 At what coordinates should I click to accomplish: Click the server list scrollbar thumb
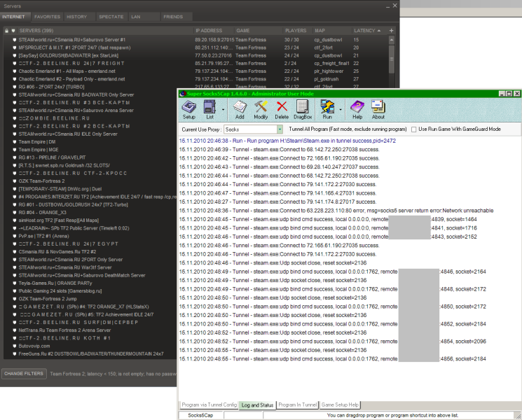click(392, 59)
